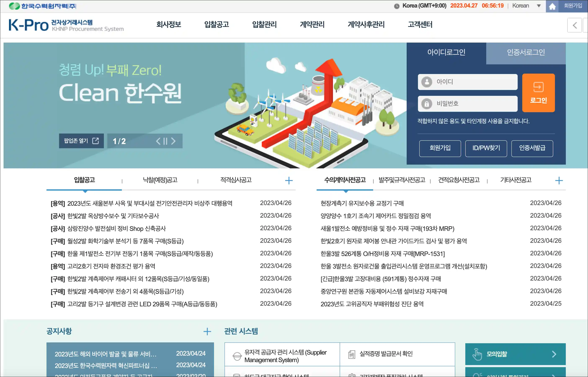588x377 pixels.
Task: Open the 계약사후관리 menu
Action: pos(366,25)
